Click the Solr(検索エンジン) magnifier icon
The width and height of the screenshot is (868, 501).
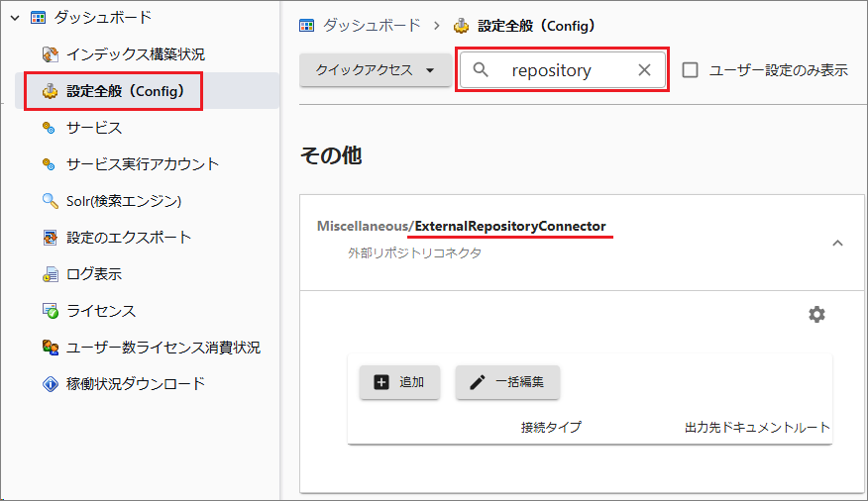tap(51, 201)
